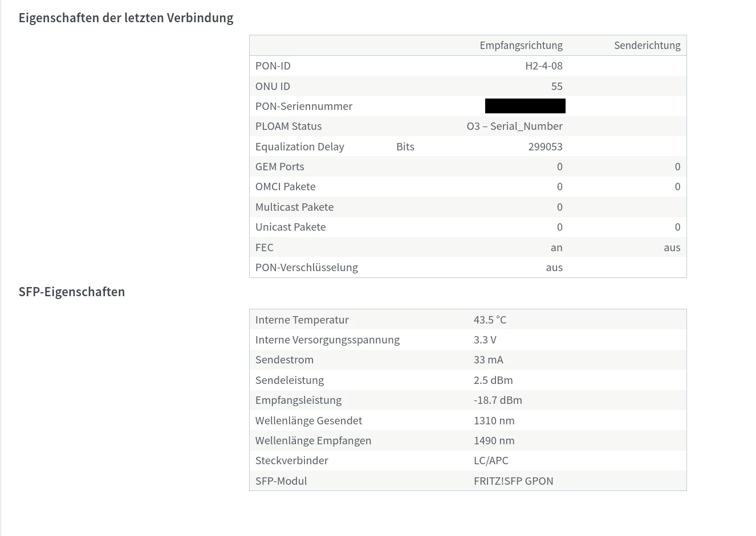Click the Wellenlänge Gesendet value 1310 nm

494,421
